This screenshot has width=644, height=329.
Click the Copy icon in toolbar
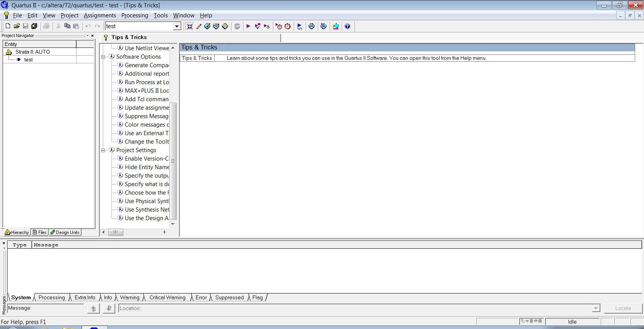tap(67, 26)
